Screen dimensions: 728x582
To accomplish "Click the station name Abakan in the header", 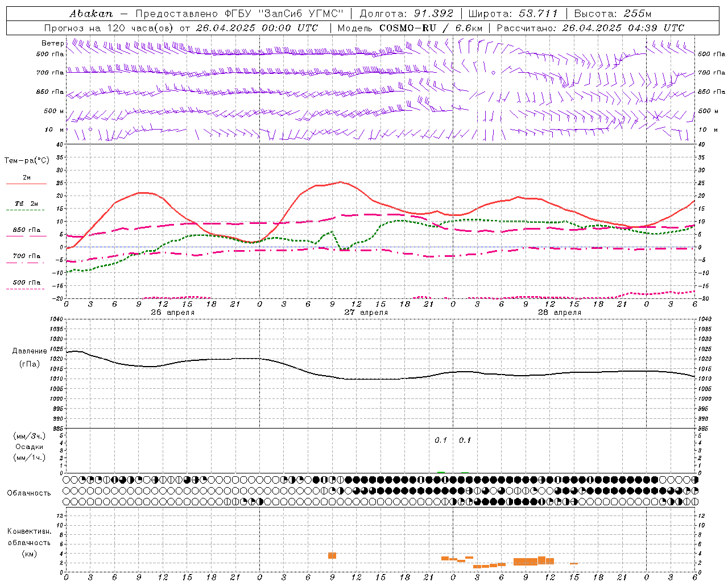I will coord(92,14).
